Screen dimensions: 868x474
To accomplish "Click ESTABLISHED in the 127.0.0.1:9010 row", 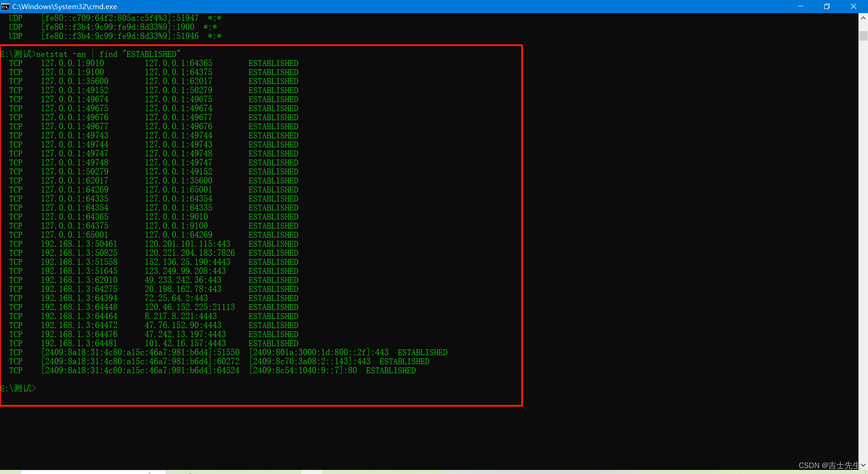I will pos(274,63).
